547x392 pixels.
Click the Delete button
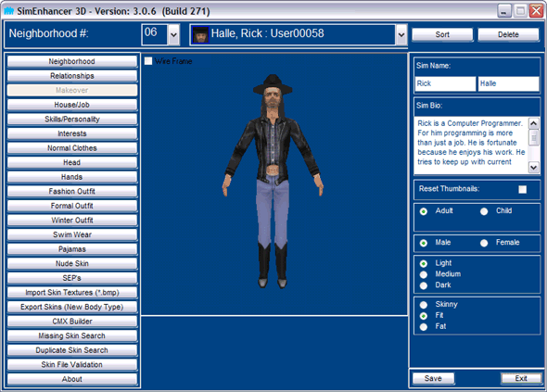(508, 34)
